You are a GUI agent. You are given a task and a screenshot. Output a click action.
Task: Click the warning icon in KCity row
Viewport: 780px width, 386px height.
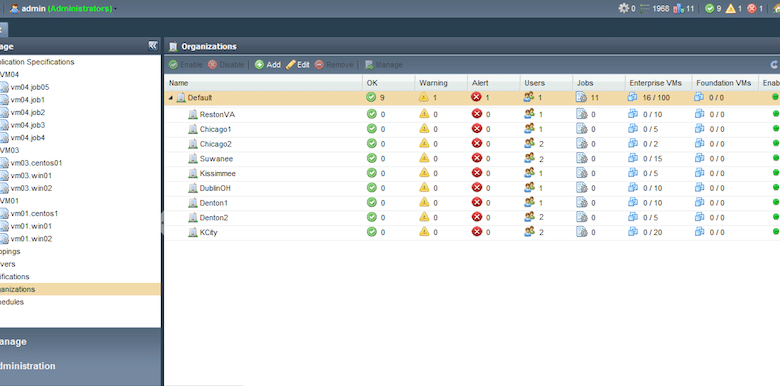424,231
